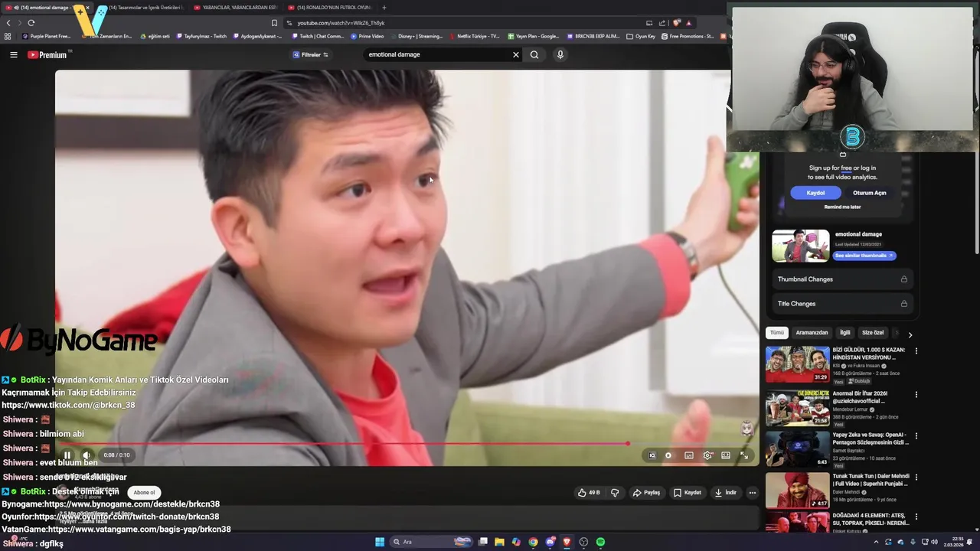Screen dimensions: 980x551
Task: Dislike the video
Action: coord(615,493)
